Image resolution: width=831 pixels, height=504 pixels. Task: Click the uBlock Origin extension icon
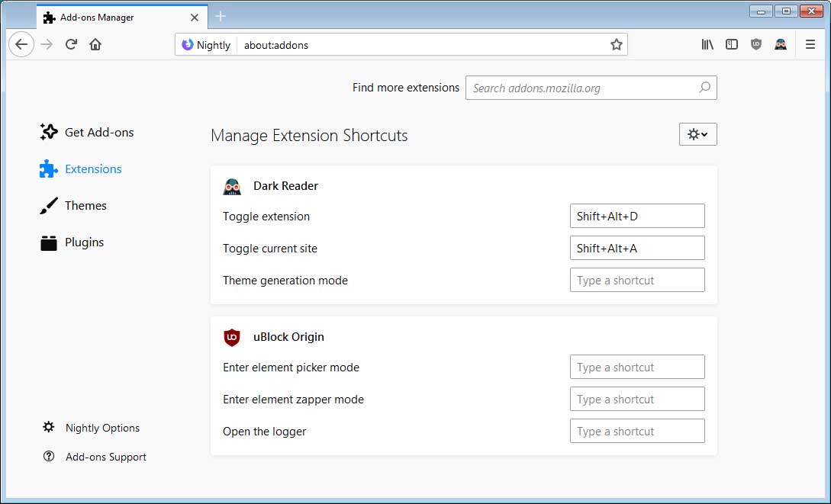231,337
